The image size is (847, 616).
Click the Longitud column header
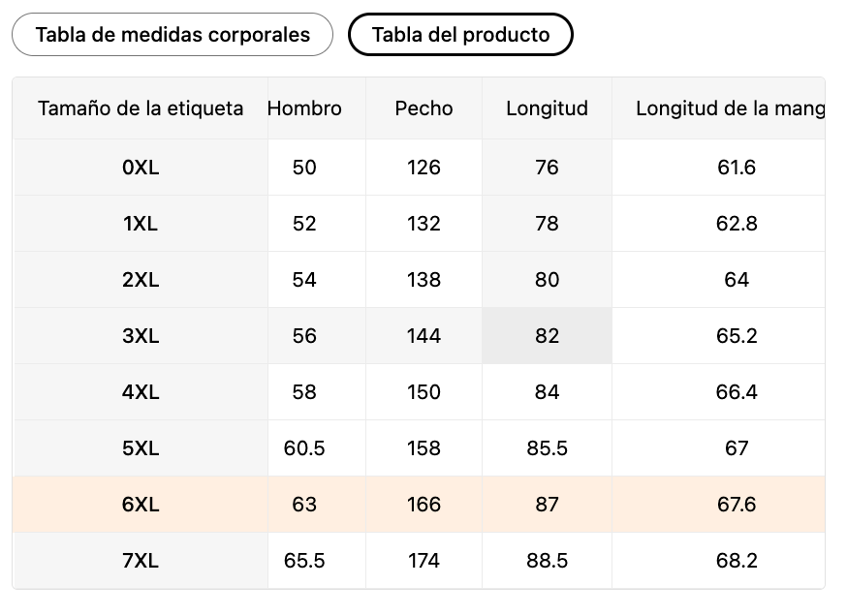pyautogui.click(x=547, y=108)
